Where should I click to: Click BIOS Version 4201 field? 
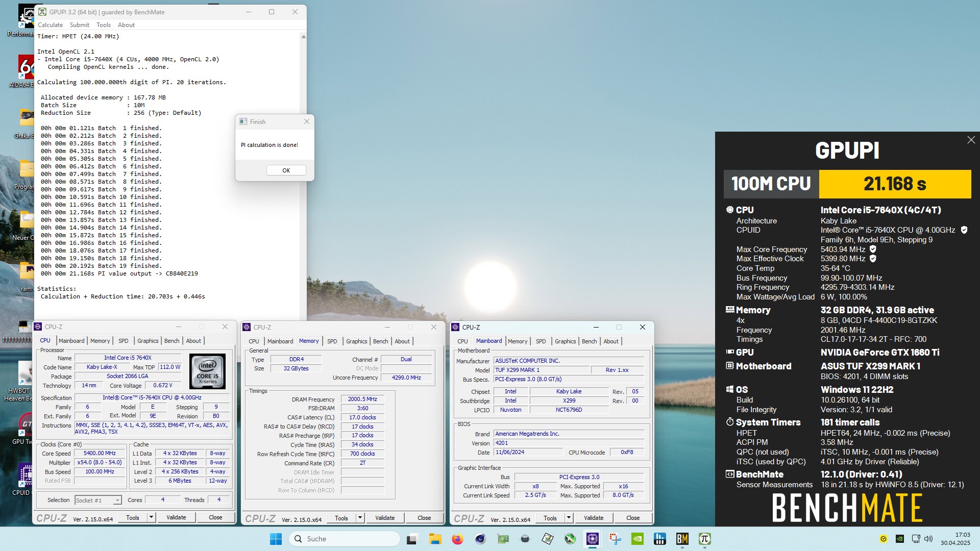[x=569, y=443]
